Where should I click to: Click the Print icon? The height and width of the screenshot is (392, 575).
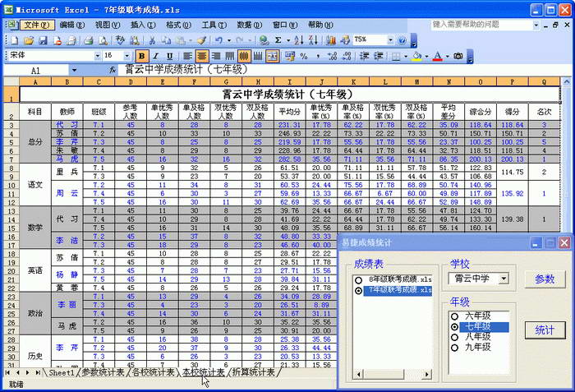tap(89, 40)
